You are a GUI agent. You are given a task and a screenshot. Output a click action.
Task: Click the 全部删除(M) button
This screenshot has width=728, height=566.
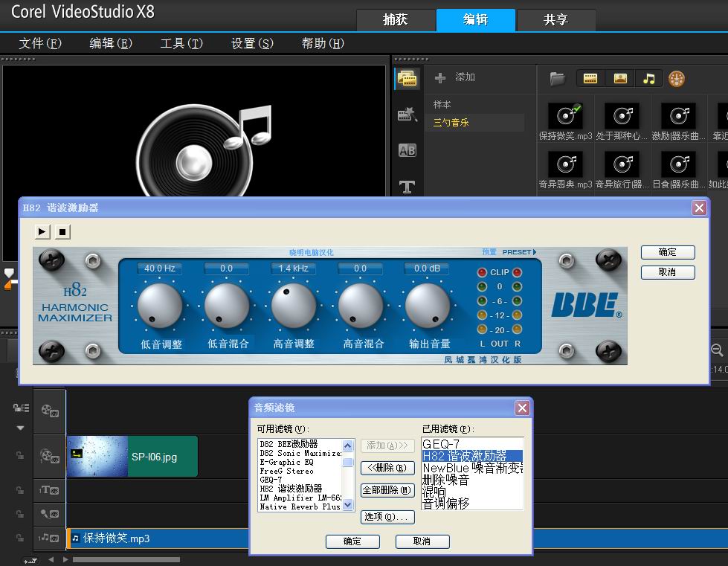(387, 490)
